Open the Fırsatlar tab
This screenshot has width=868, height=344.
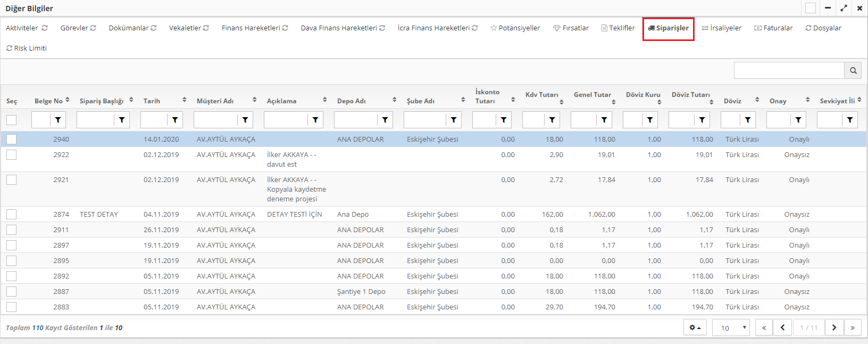[x=571, y=28]
